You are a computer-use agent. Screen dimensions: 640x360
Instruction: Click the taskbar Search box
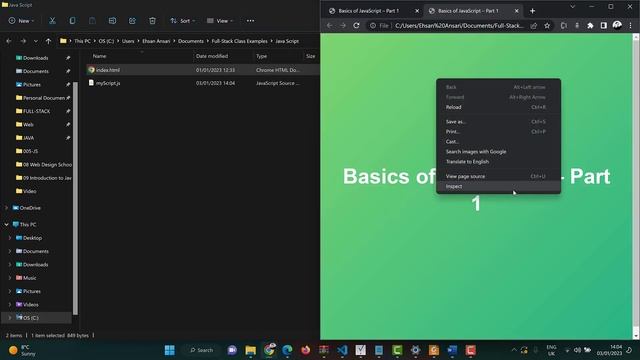tap(202, 350)
